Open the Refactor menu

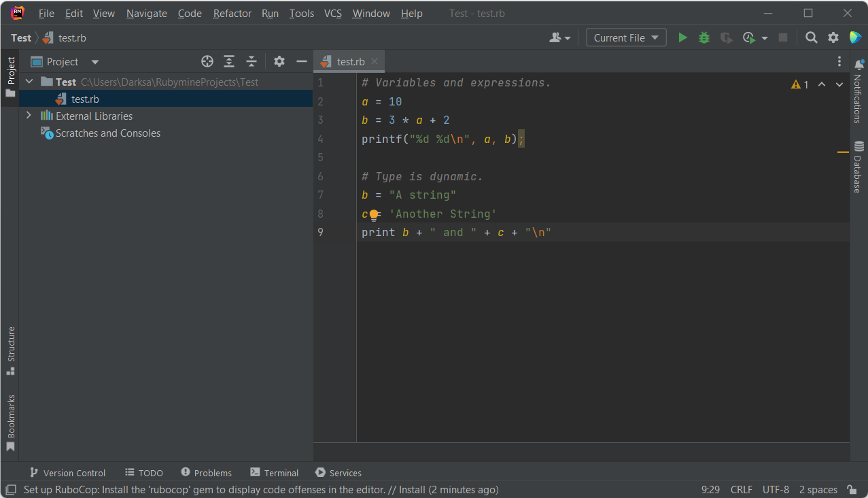click(x=232, y=14)
